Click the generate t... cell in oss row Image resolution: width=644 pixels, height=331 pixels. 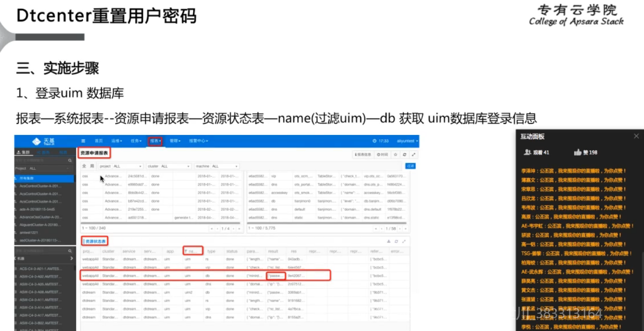tap(184, 217)
